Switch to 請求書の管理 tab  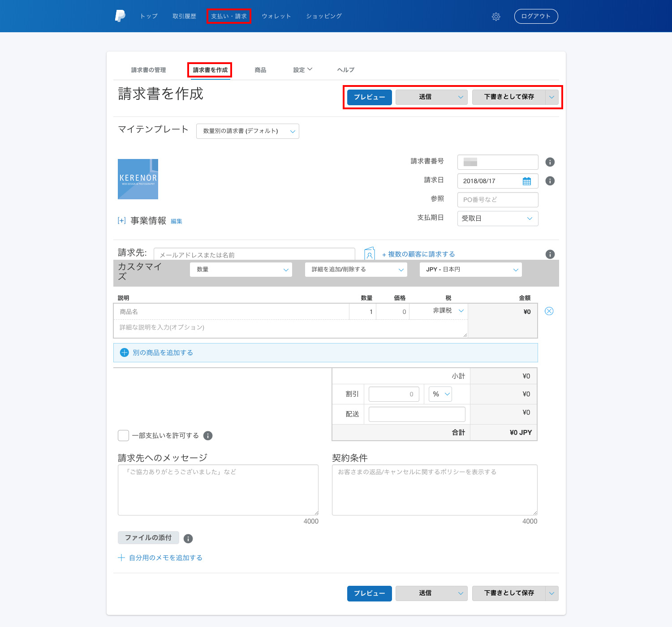(149, 70)
